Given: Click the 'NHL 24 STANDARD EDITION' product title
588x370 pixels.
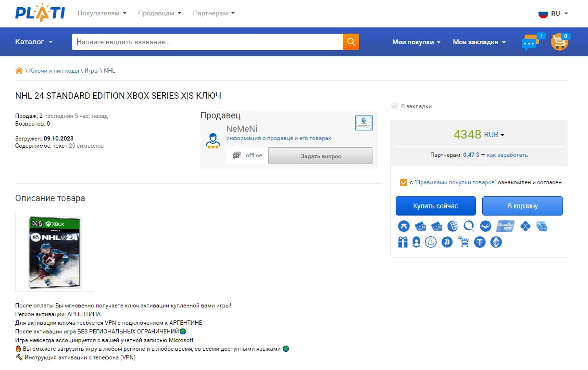Looking at the screenshot, I should (118, 96).
